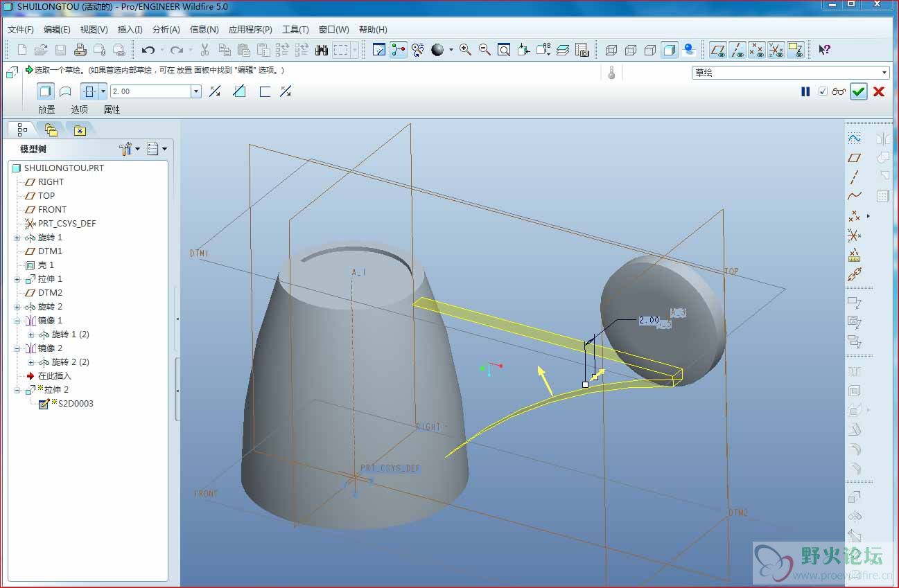Viewport: 899px width, 588px height.
Task: Toggle orient mode icon
Action: click(x=418, y=50)
